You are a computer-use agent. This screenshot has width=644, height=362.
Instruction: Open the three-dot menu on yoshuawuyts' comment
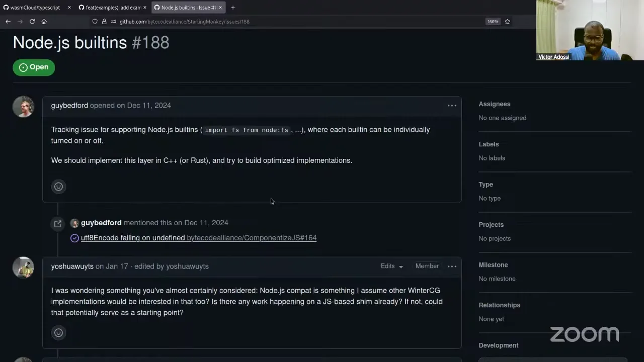[x=452, y=266]
